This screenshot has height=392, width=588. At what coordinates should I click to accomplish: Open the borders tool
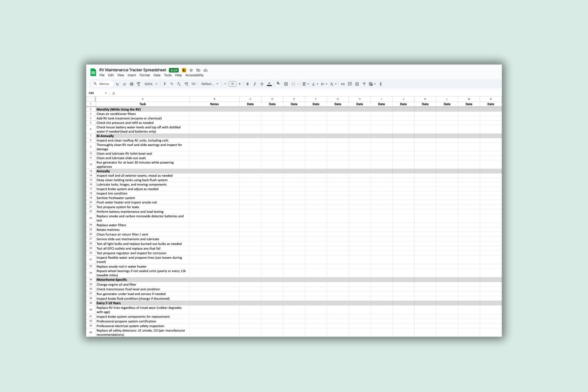click(x=286, y=84)
